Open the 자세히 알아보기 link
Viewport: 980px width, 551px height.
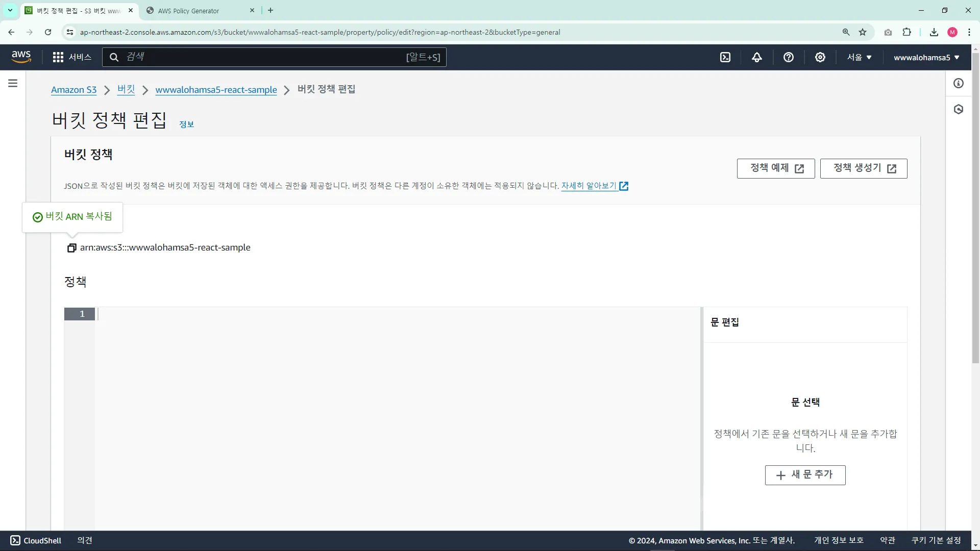(x=589, y=186)
